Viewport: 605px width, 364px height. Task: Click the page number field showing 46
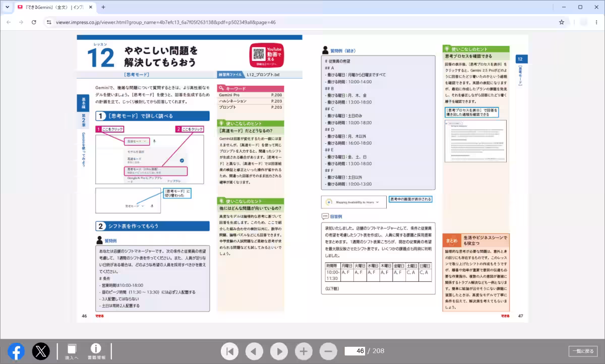point(355,351)
